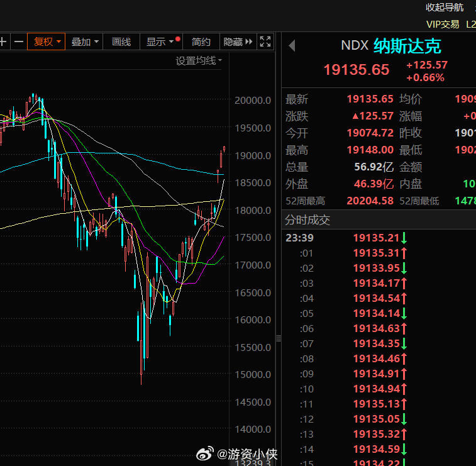Click the 最低 label
This screenshot has width=476, height=466.
click(411, 150)
